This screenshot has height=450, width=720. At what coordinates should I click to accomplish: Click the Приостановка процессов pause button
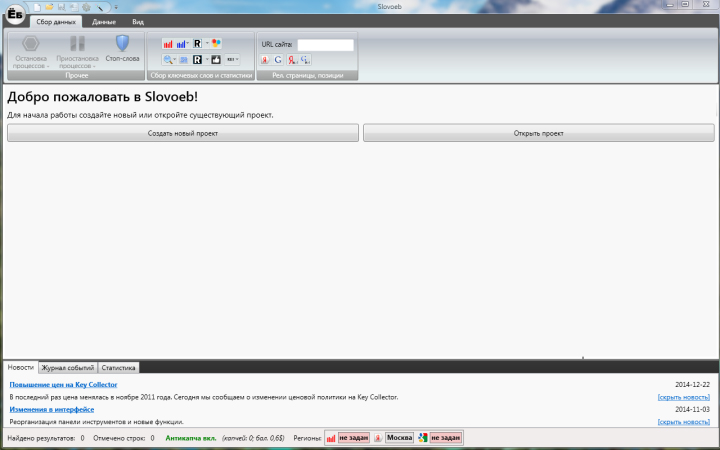click(77, 52)
